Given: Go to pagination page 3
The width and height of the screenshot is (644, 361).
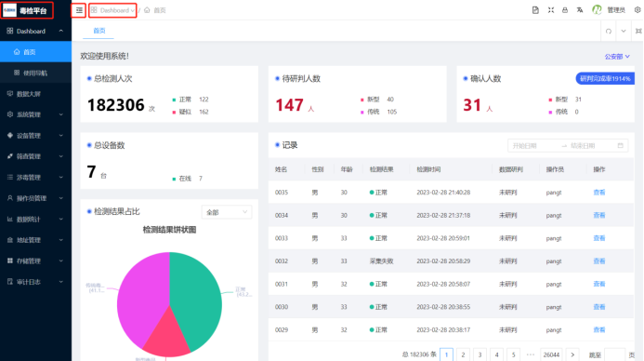Looking at the screenshot, I should pyautogui.click(x=480, y=354).
